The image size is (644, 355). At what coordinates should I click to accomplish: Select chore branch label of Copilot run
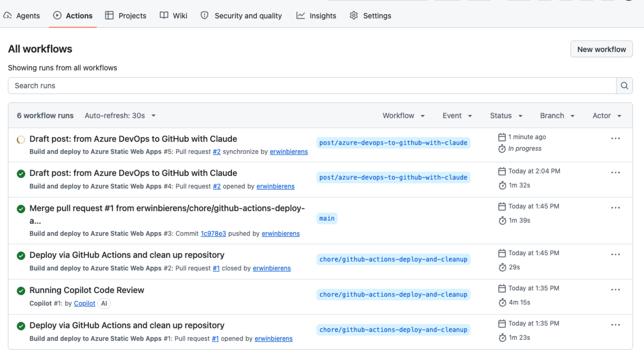tap(393, 295)
